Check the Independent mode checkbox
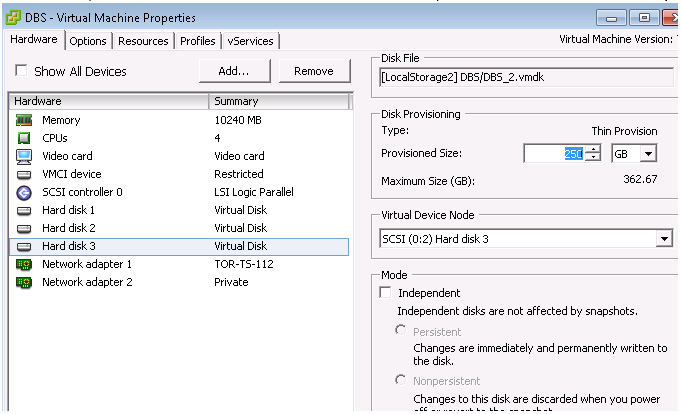This screenshot has height=414, width=681. [x=385, y=293]
